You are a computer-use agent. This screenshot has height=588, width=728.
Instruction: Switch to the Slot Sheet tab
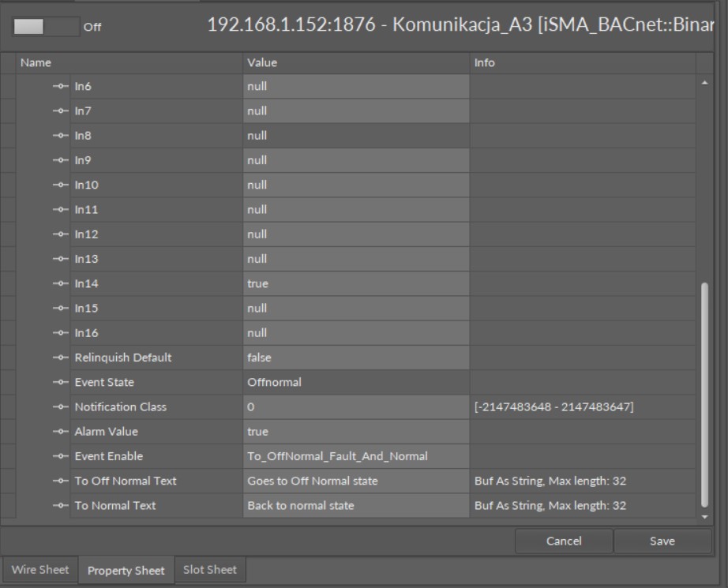pyautogui.click(x=209, y=570)
